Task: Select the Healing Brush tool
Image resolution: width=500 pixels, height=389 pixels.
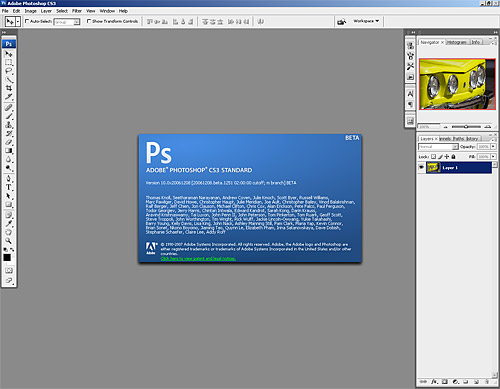Action: [8, 107]
